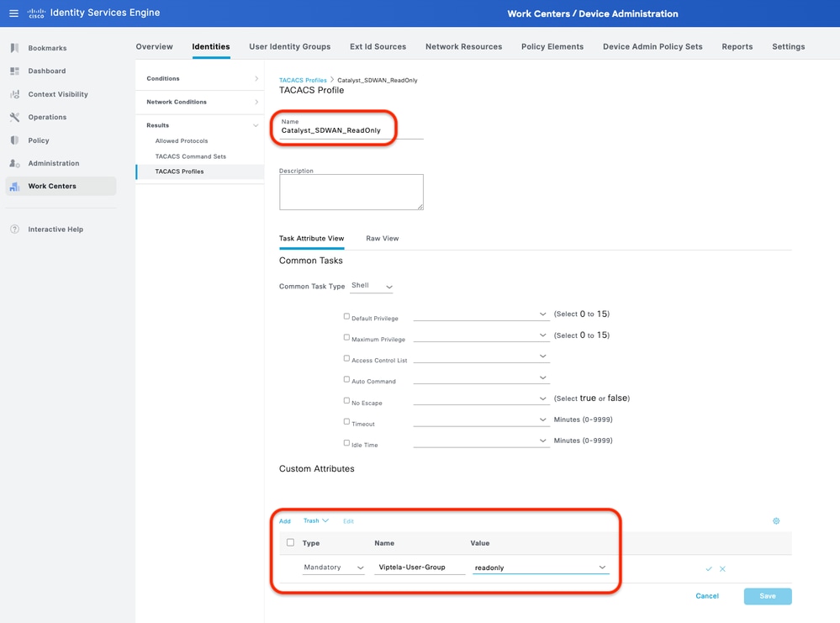Open TACACS Command Sets in Results
Screen dimensions: 840x623
191,156
